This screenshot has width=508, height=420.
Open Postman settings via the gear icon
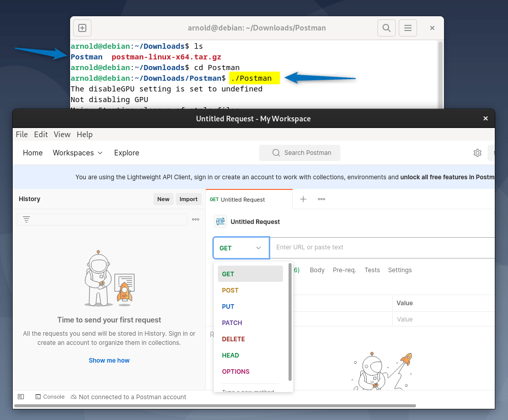pos(477,152)
